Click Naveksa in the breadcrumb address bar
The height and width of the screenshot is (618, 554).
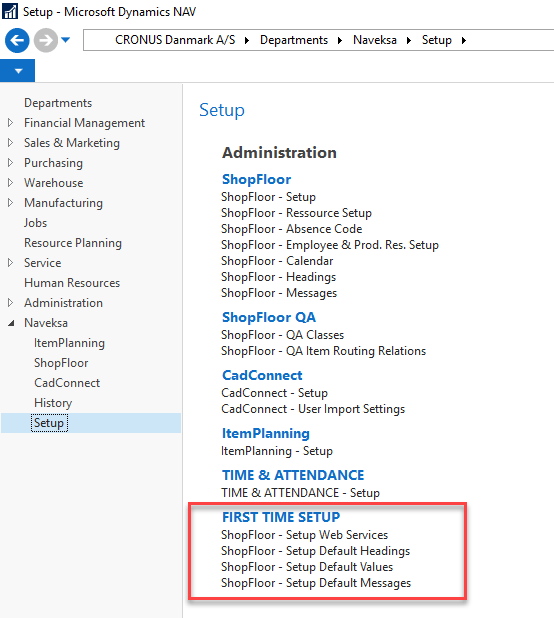coord(375,40)
